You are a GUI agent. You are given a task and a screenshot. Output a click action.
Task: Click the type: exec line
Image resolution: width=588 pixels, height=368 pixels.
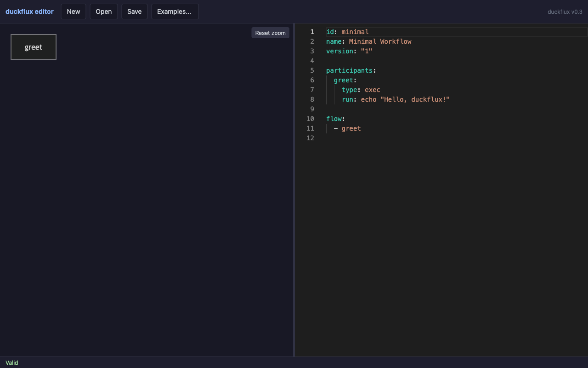pos(361,90)
